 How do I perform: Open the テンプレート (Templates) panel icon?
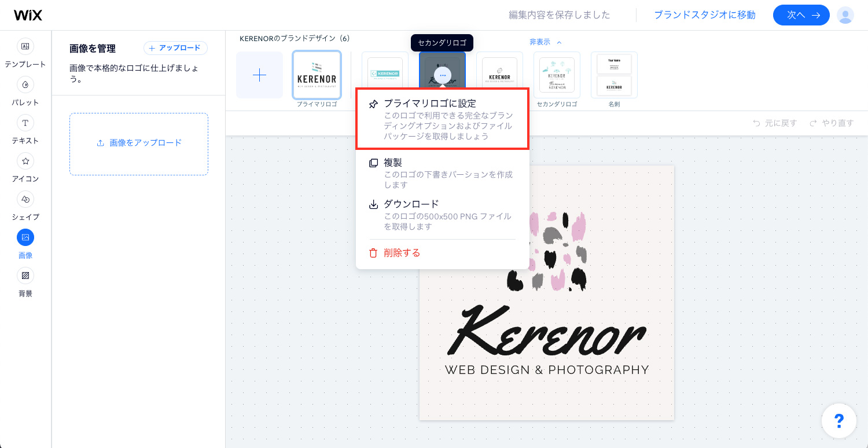(25, 46)
